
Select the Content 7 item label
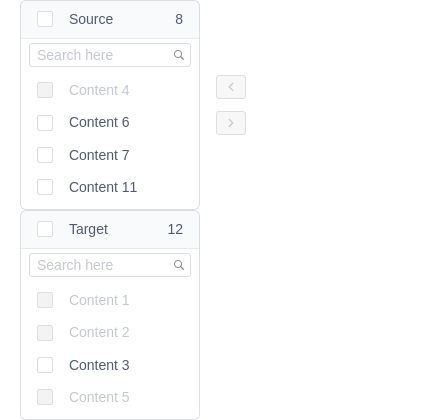point(99,155)
